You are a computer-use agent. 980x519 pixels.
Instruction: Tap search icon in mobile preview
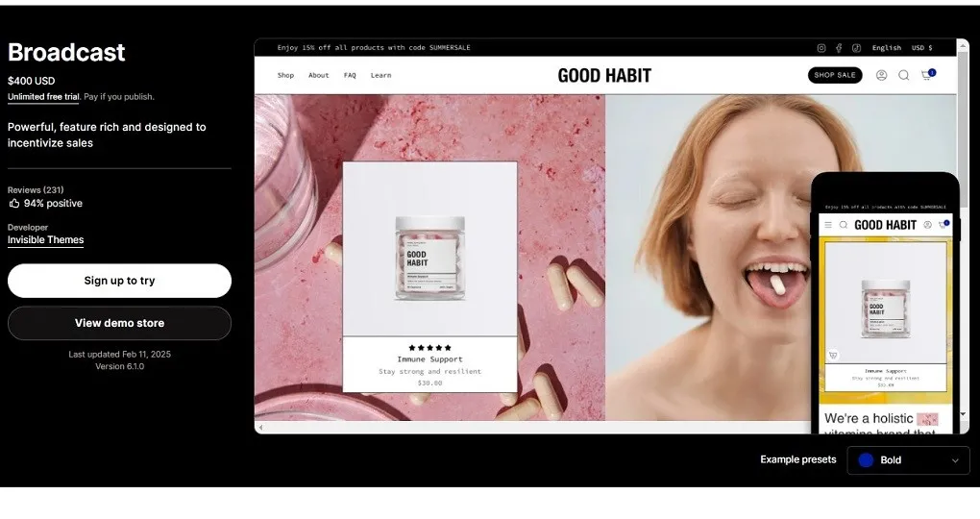tap(844, 225)
